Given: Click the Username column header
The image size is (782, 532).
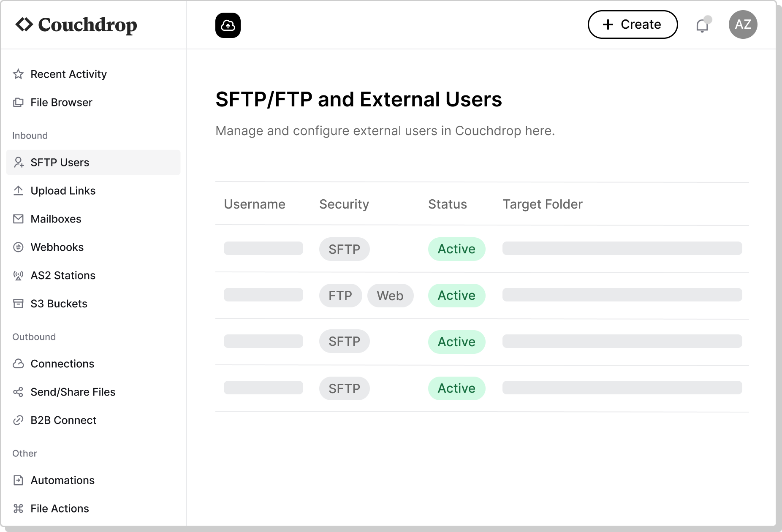Looking at the screenshot, I should click(255, 204).
